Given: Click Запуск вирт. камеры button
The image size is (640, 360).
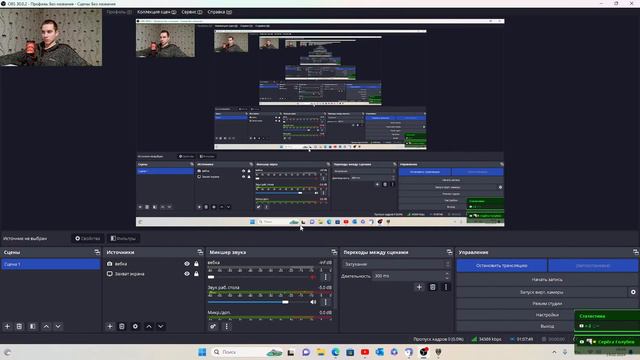Looking at the screenshot, I should [x=542, y=292].
